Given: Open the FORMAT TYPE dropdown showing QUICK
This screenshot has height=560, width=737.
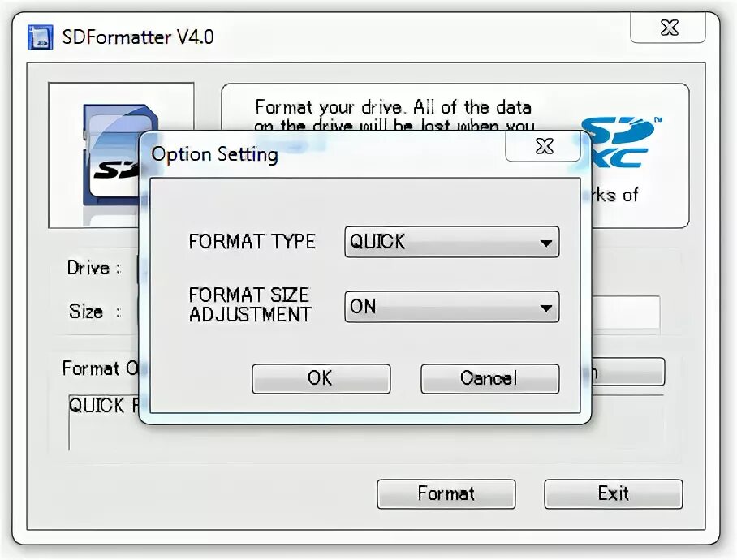Looking at the screenshot, I should click(451, 242).
